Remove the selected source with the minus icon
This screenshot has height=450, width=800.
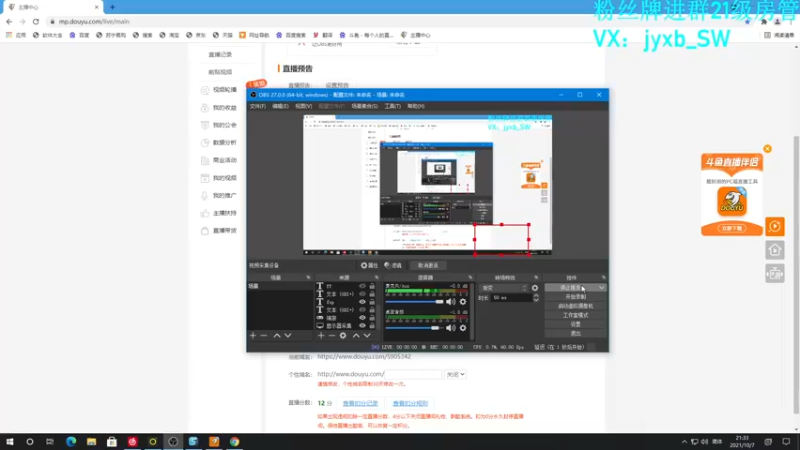[x=332, y=336]
